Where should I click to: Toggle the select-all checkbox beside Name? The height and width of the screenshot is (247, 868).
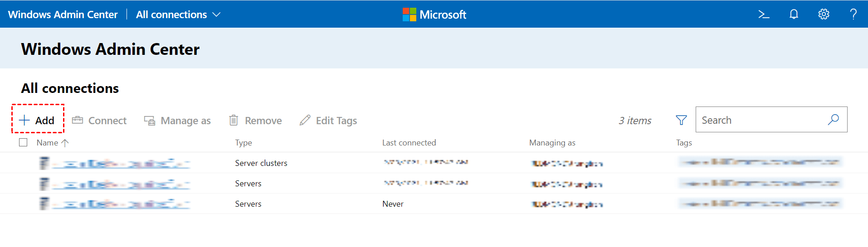click(x=24, y=142)
